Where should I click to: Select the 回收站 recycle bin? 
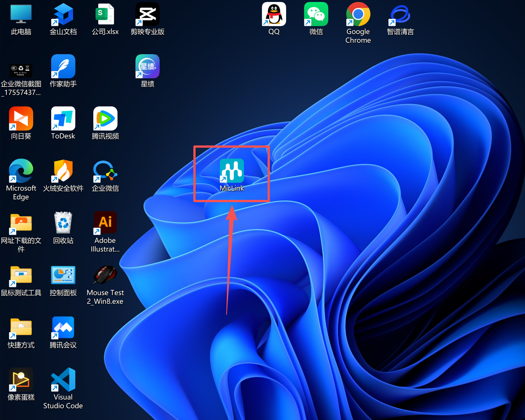click(x=63, y=223)
